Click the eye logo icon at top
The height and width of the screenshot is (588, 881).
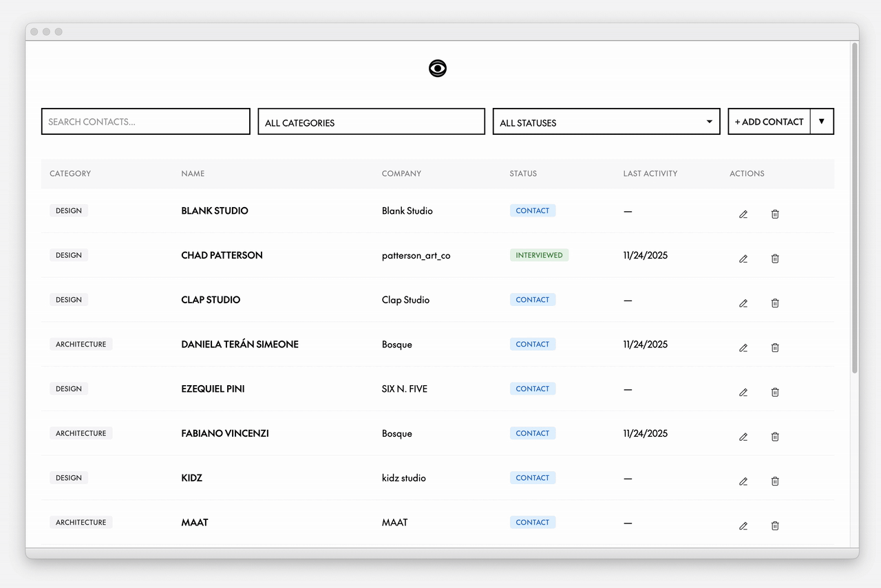click(x=438, y=68)
